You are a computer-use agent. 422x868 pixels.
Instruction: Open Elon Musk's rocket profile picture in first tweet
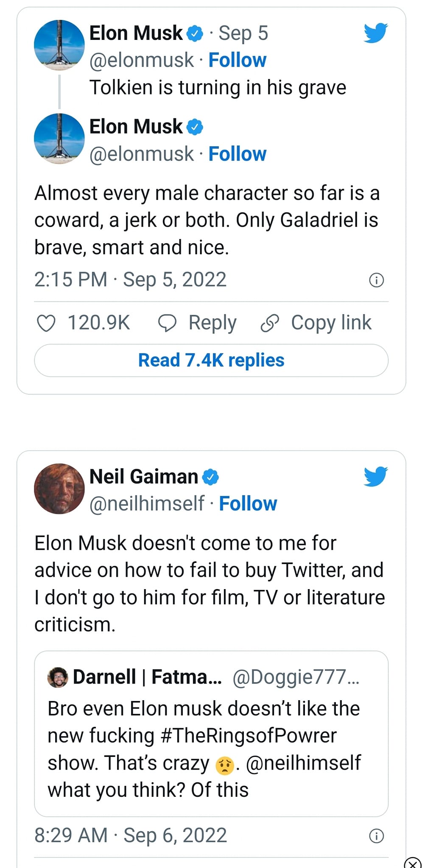[59, 45]
